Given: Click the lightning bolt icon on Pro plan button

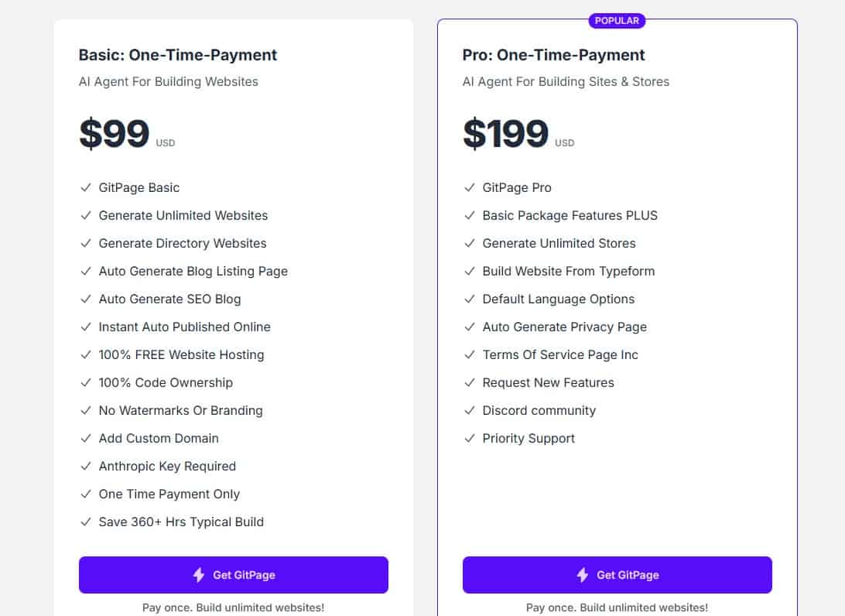Looking at the screenshot, I should (581, 575).
